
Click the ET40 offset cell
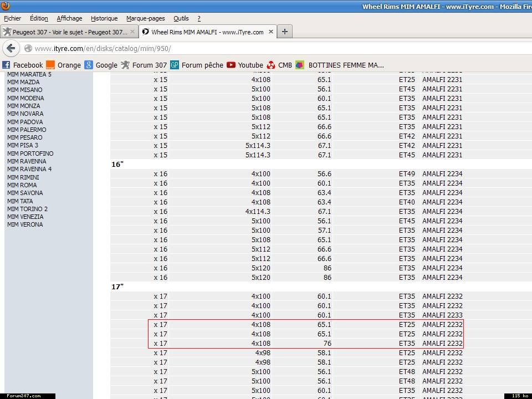[407, 202]
